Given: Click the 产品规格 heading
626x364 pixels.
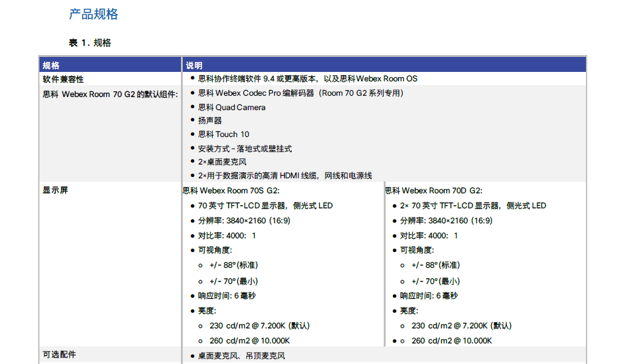Looking at the screenshot, I should 93,14.
